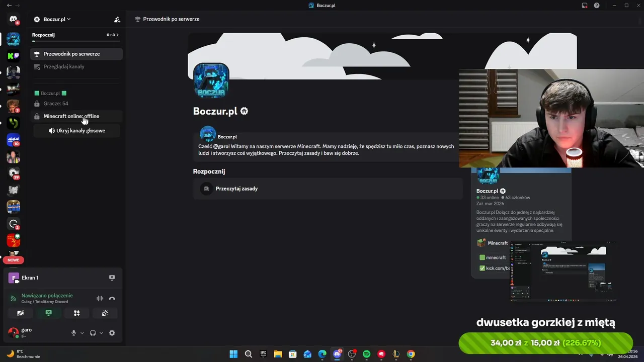Click verified badge beside Boczur.pl heading
This screenshot has height=362, width=644.
point(244,111)
